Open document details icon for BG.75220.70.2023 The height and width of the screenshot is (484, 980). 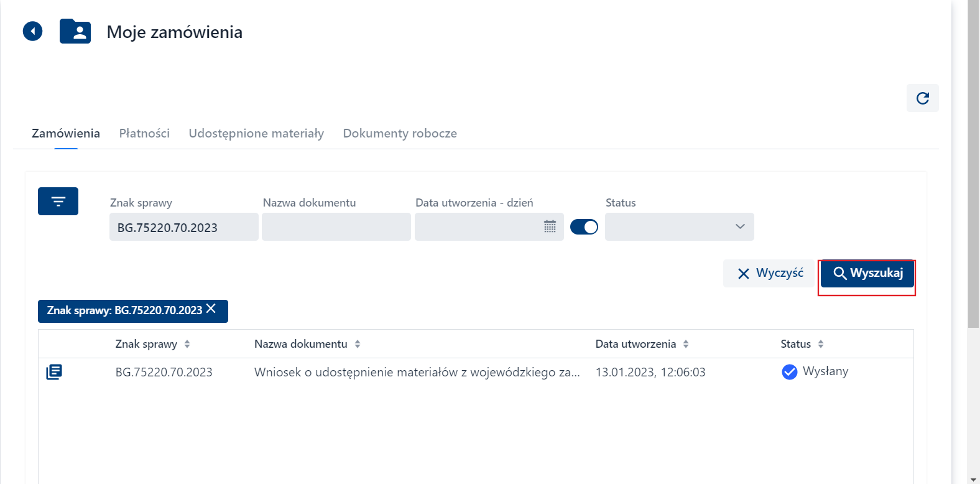click(x=54, y=372)
